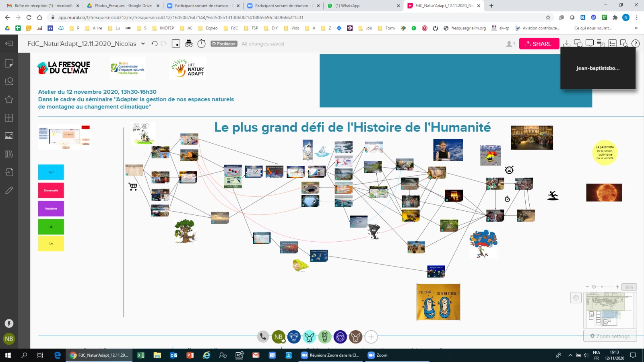Click the download mural icon
The height and width of the screenshot is (362, 644).
point(567,43)
